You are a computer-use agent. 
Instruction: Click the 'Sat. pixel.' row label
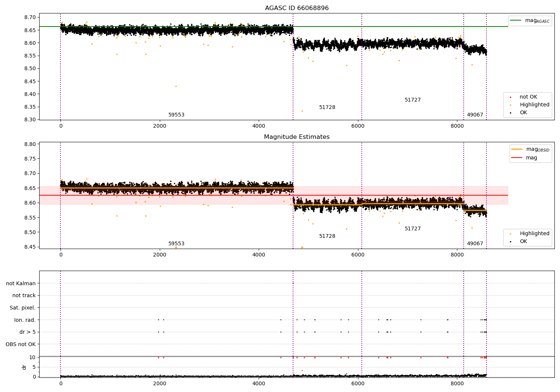tap(23, 308)
